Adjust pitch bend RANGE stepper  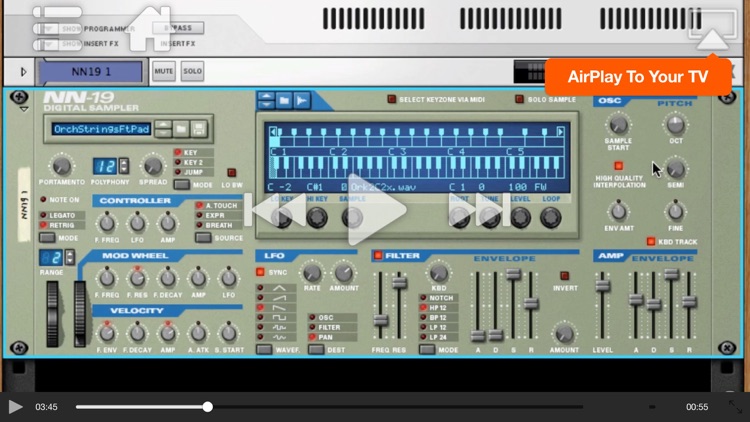tap(70, 257)
